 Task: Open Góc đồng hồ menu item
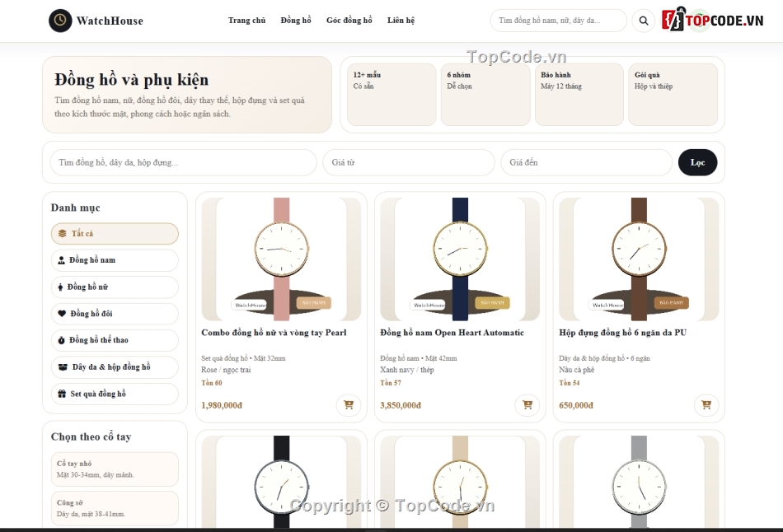pyautogui.click(x=349, y=21)
